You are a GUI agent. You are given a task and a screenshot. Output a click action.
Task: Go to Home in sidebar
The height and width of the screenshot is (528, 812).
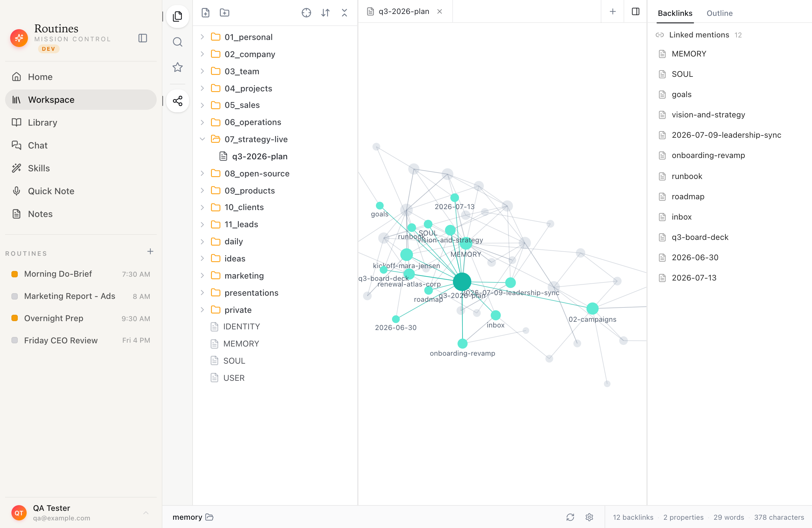point(81,77)
